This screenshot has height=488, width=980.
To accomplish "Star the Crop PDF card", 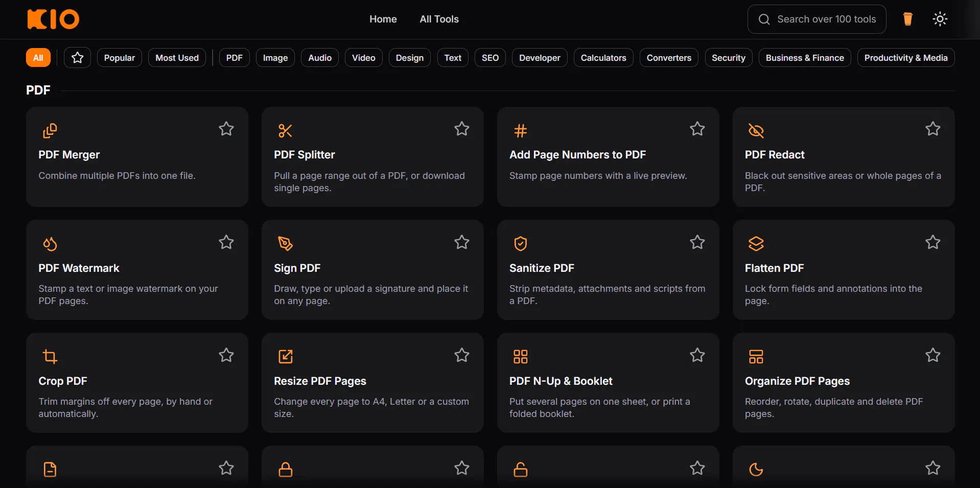I will pyautogui.click(x=226, y=355).
